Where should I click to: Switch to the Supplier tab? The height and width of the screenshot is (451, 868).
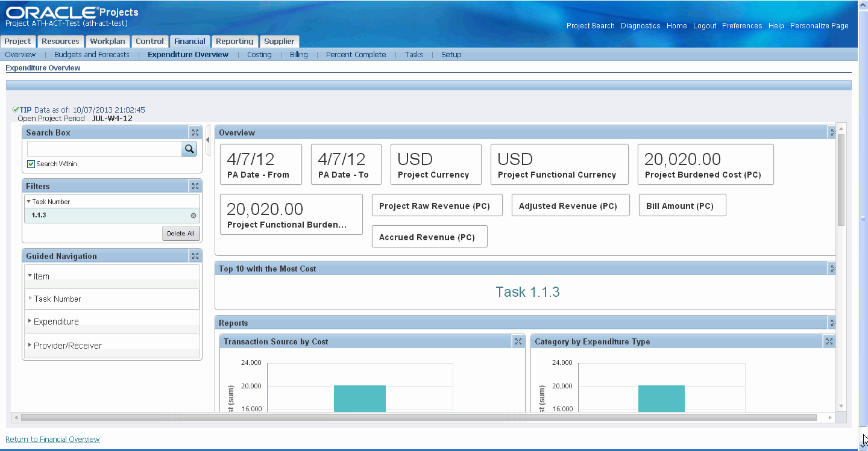coord(280,42)
